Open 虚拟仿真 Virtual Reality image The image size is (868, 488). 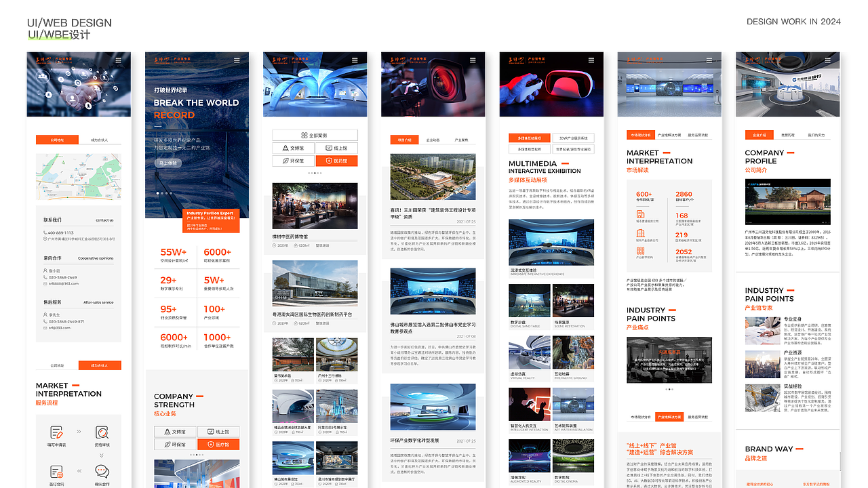coord(530,353)
